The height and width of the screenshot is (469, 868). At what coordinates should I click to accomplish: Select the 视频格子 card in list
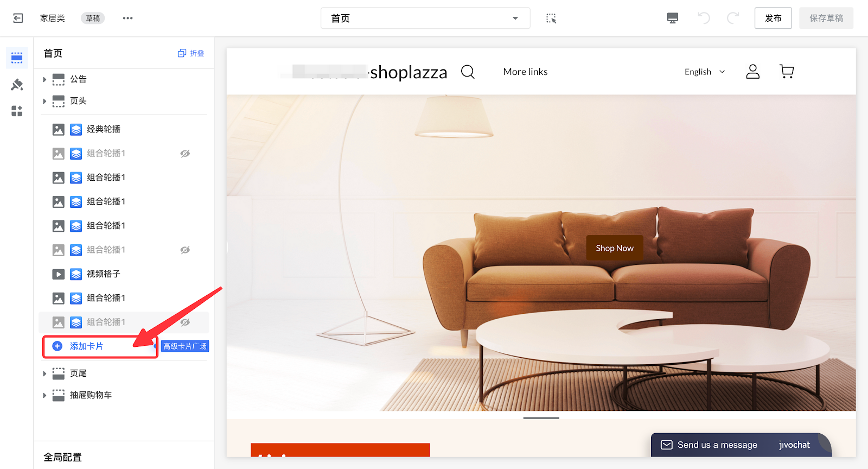point(103,274)
